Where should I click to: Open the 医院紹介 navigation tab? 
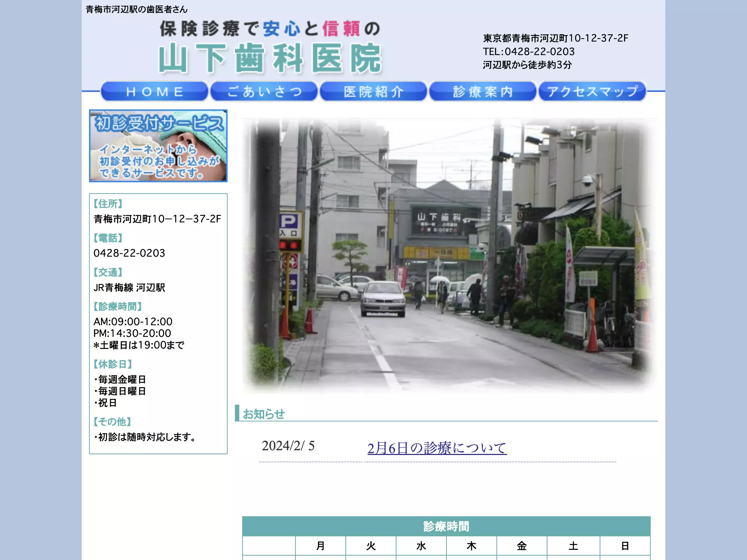click(x=373, y=91)
